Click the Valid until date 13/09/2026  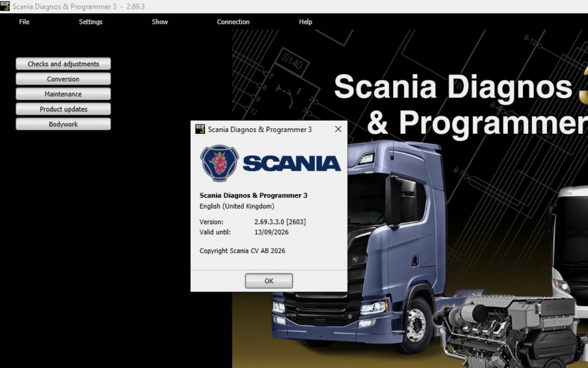(x=271, y=232)
